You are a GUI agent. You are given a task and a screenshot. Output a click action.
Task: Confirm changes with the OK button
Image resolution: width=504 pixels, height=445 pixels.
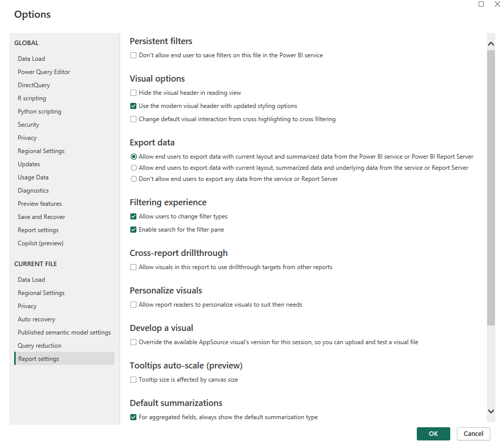(x=433, y=434)
